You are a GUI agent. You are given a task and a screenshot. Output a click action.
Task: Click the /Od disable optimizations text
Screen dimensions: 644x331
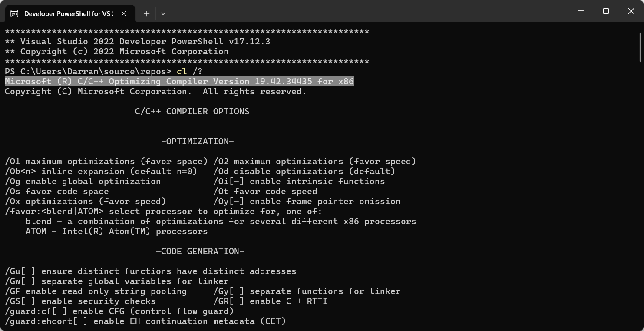click(304, 172)
